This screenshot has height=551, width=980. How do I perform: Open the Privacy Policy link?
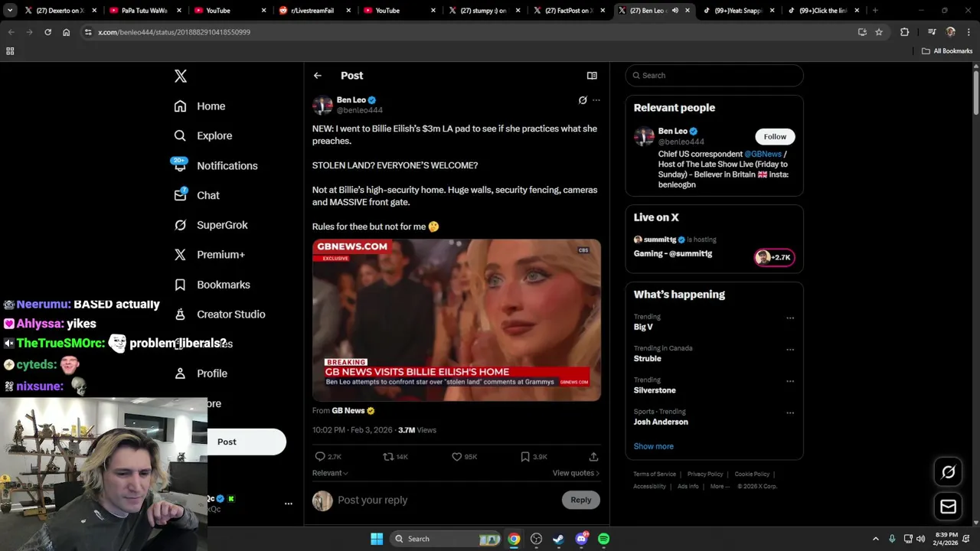pyautogui.click(x=705, y=474)
